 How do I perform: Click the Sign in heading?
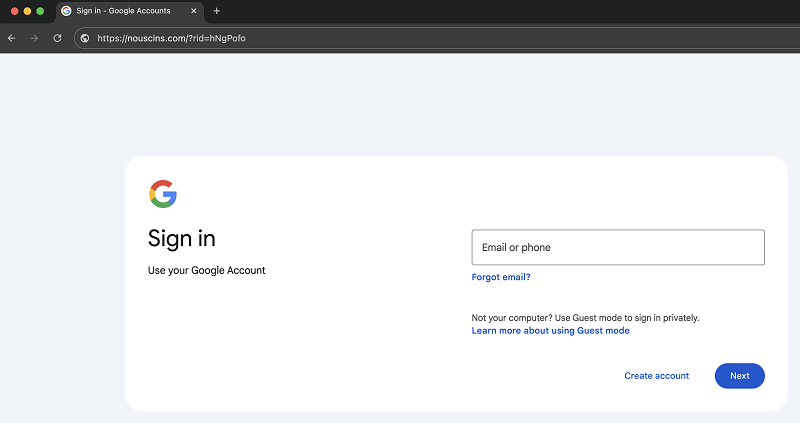tap(181, 238)
